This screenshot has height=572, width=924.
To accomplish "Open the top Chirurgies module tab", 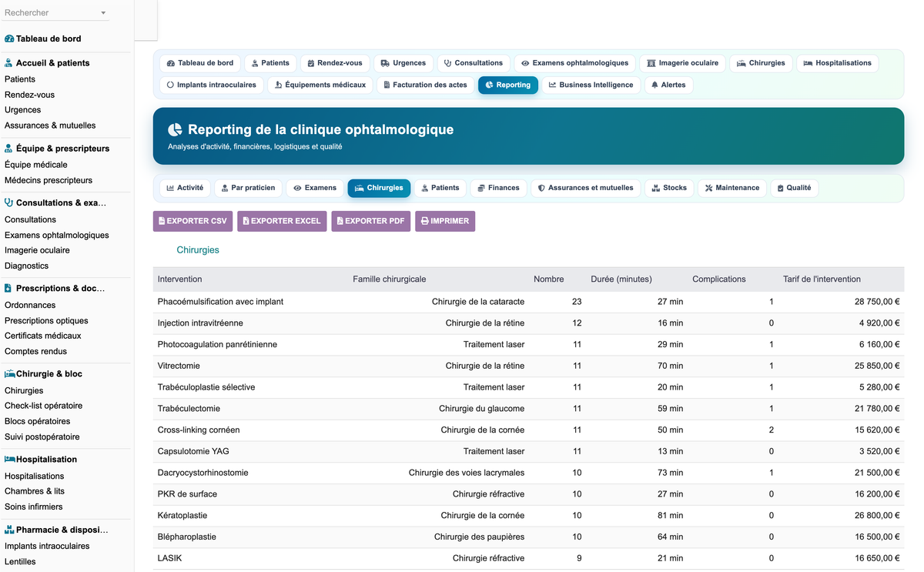I will (x=761, y=63).
